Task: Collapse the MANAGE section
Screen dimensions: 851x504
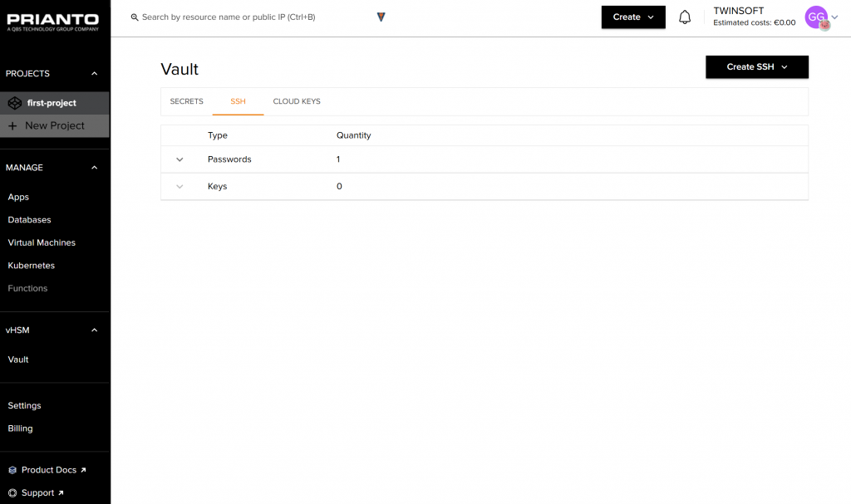Action: point(95,168)
